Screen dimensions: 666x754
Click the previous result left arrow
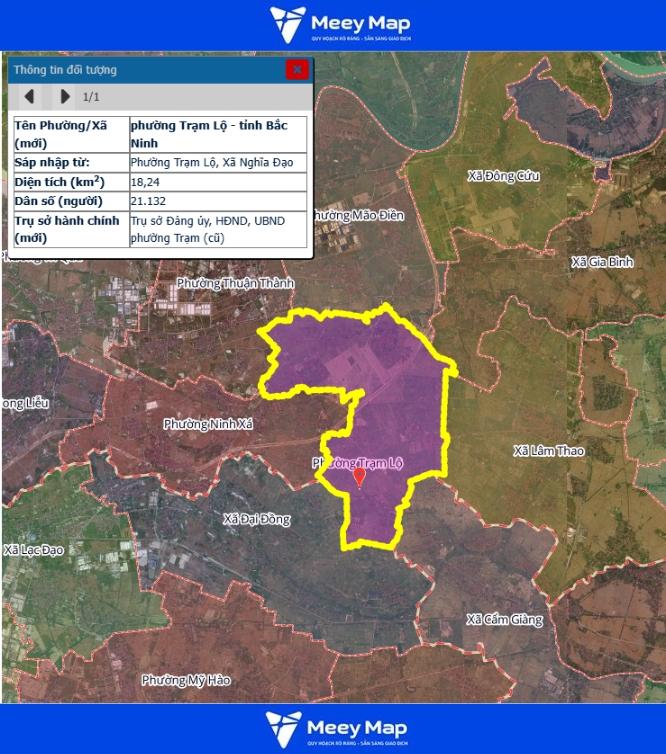[x=30, y=97]
